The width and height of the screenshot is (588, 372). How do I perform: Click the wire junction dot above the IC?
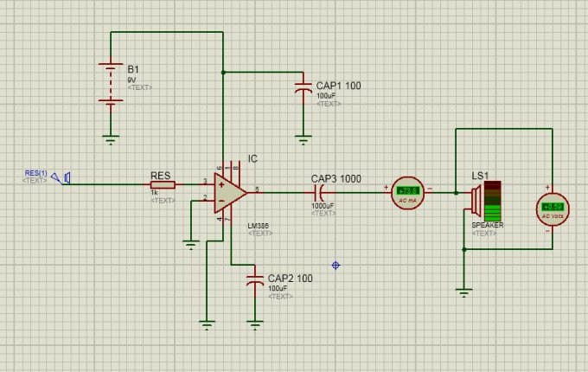click(x=223, y=73)
